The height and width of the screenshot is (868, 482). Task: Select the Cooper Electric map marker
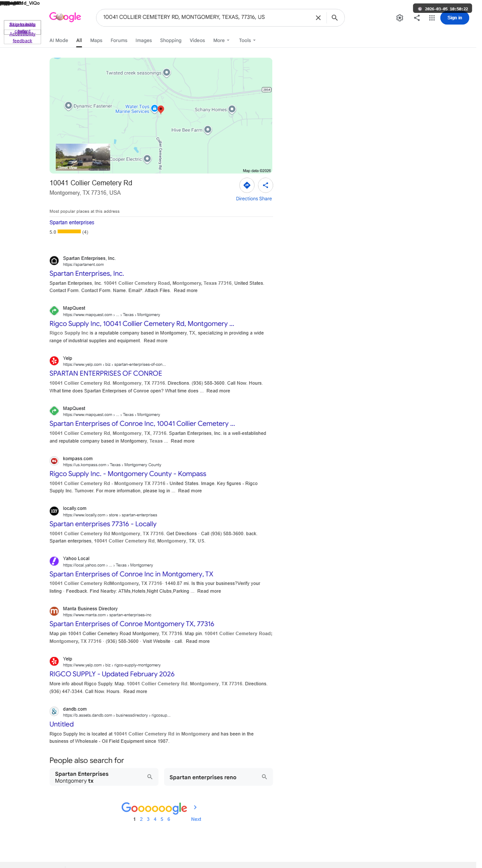point(147,159)
